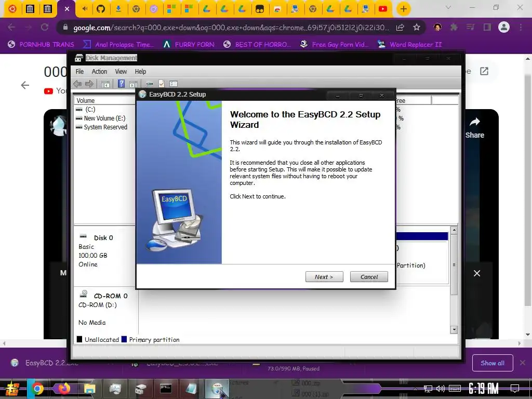This screenshot has height=399, width=532.
Task: Switch to the GitHub tab
Action: [101, 9]
